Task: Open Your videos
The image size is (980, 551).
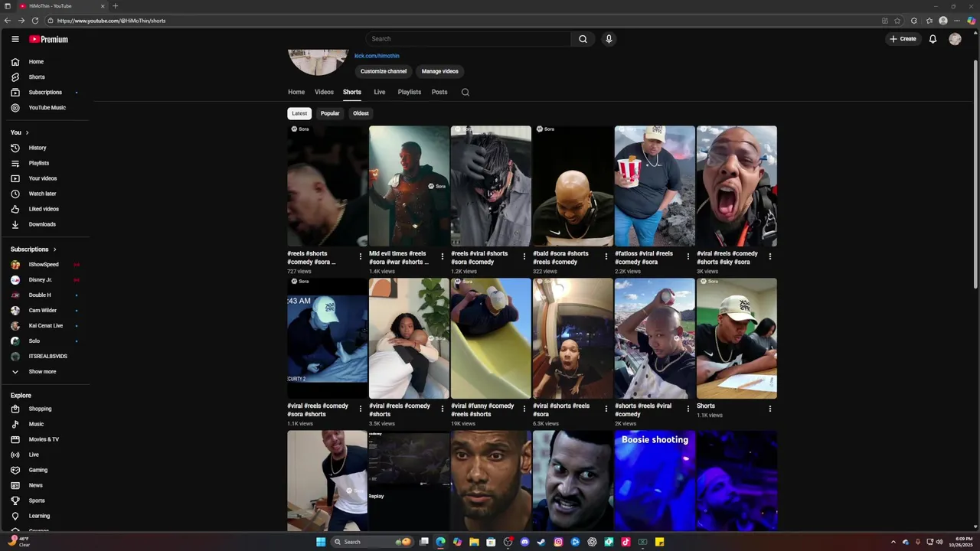Action: point(44,178)
